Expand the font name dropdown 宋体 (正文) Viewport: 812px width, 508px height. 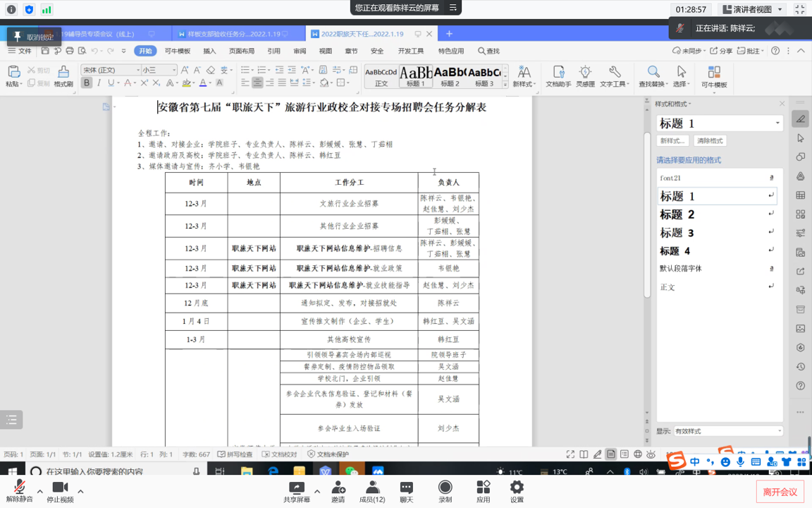[x=137, y=70]
